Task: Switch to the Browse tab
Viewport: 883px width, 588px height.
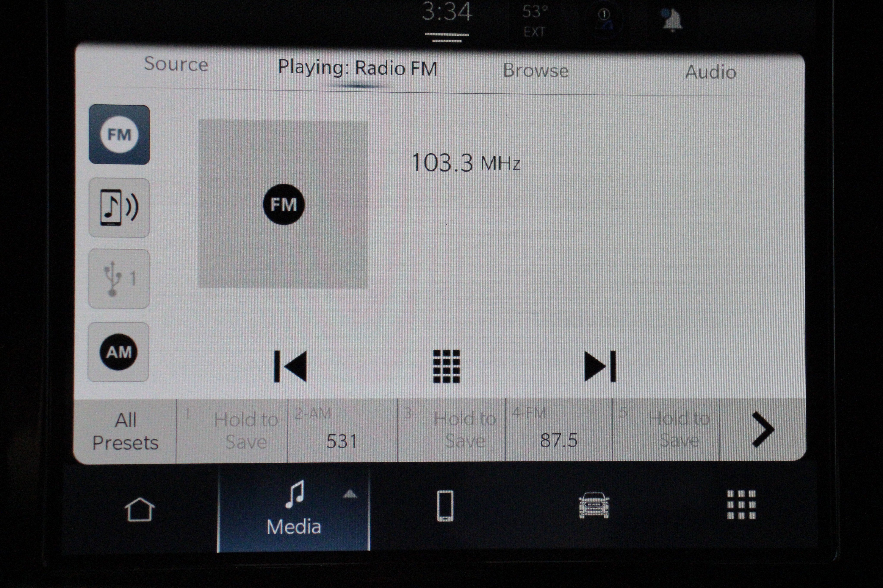Action: click(535, 70)
